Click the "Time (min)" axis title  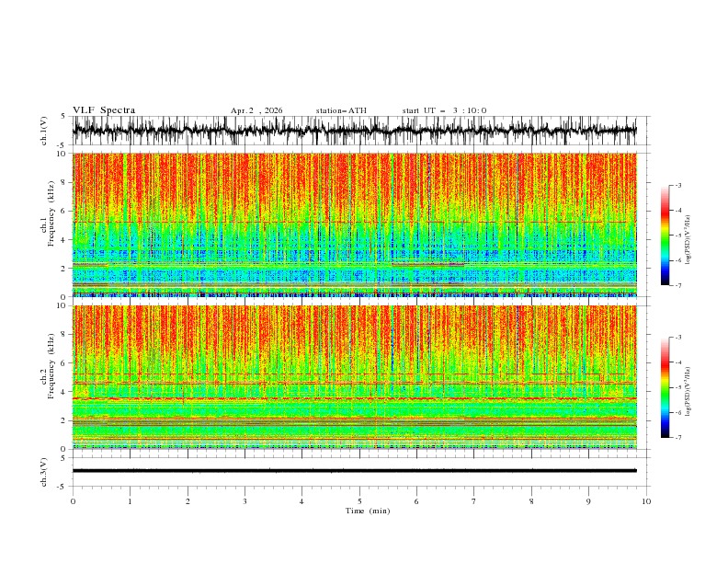(368, 511)
